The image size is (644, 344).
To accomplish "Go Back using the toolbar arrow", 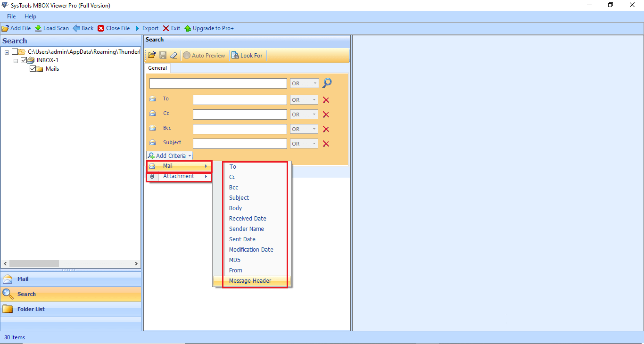I will click(x=83, y=28).
